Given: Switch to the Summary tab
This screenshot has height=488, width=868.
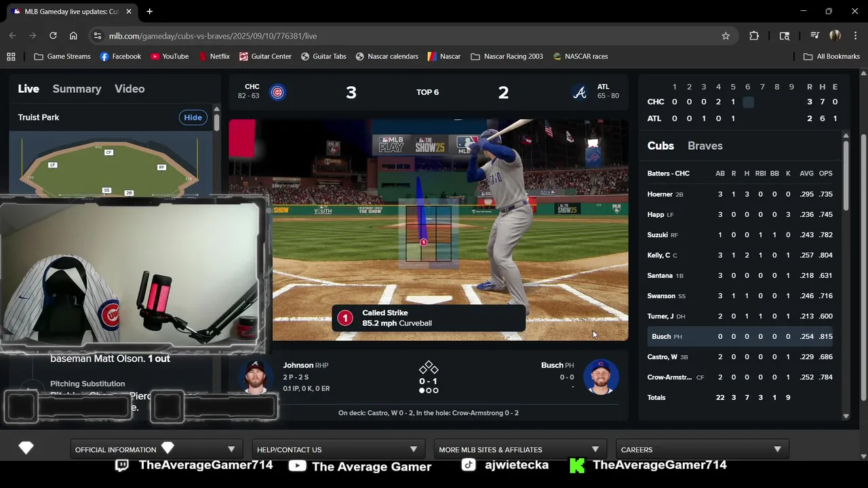Looking at the screenshot, I should 77,89.
